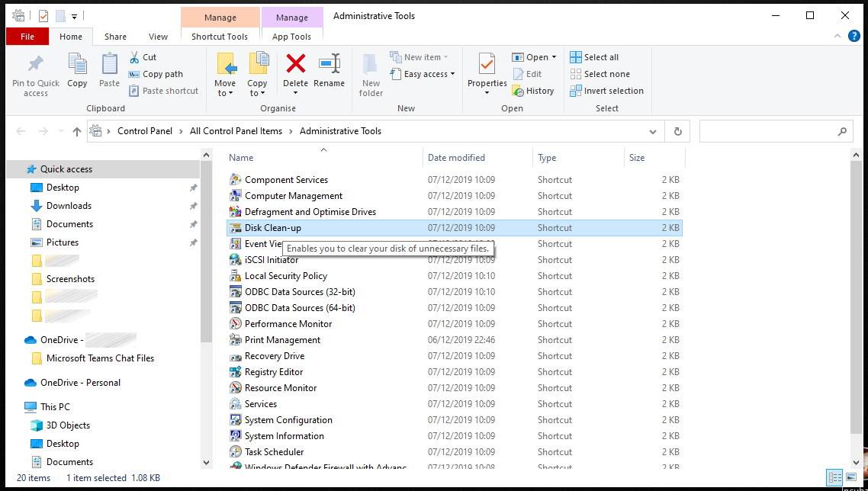Open the Registry Editor shortcut icon
The width and height of the screenshot is (868, 491).
pos(236,372)
